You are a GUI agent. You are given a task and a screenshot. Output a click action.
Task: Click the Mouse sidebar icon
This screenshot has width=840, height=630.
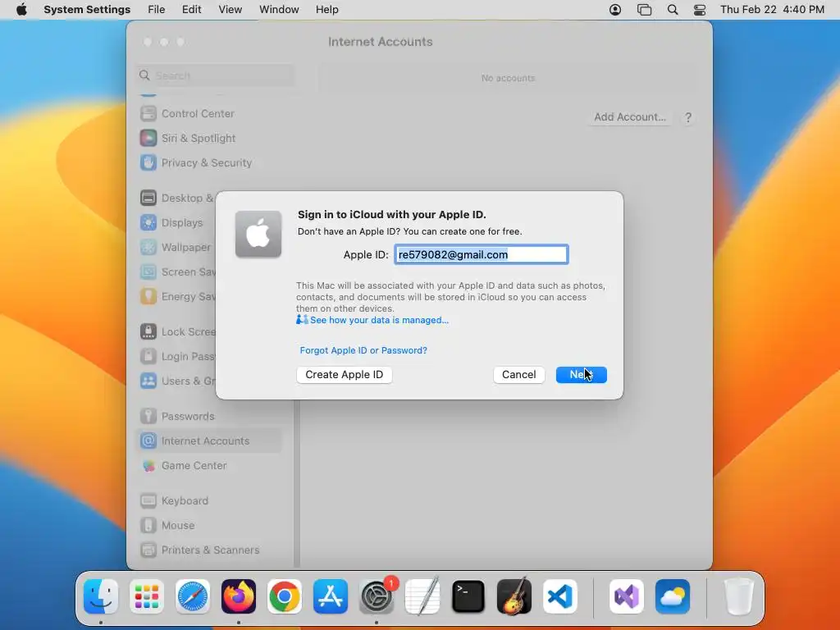[x=148, y=526]
